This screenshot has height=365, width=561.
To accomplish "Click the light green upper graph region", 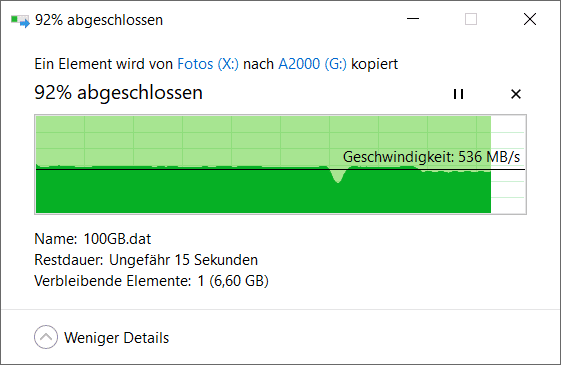I will (215, 140).
